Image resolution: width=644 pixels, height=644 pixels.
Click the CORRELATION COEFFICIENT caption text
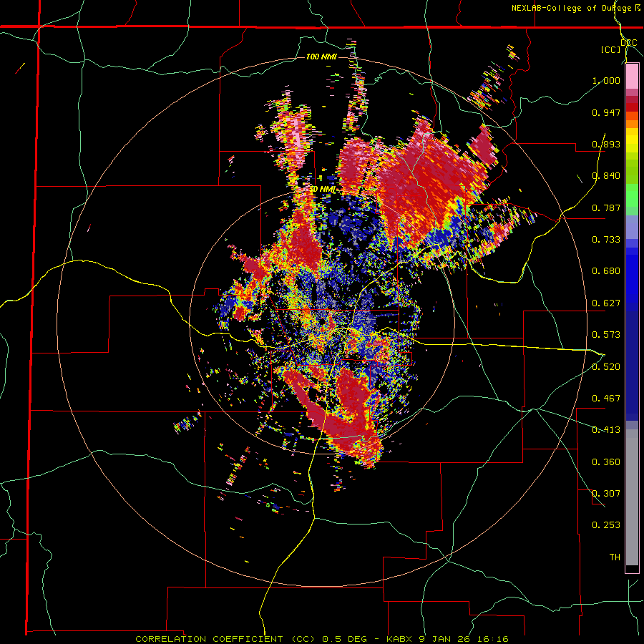tap(209, 639)
